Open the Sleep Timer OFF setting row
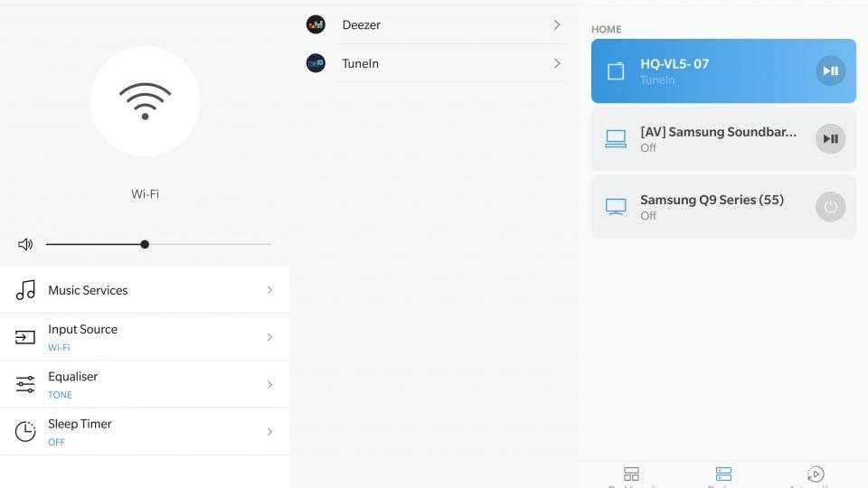This screenshot has width=868, height=488. click(145, 432)
